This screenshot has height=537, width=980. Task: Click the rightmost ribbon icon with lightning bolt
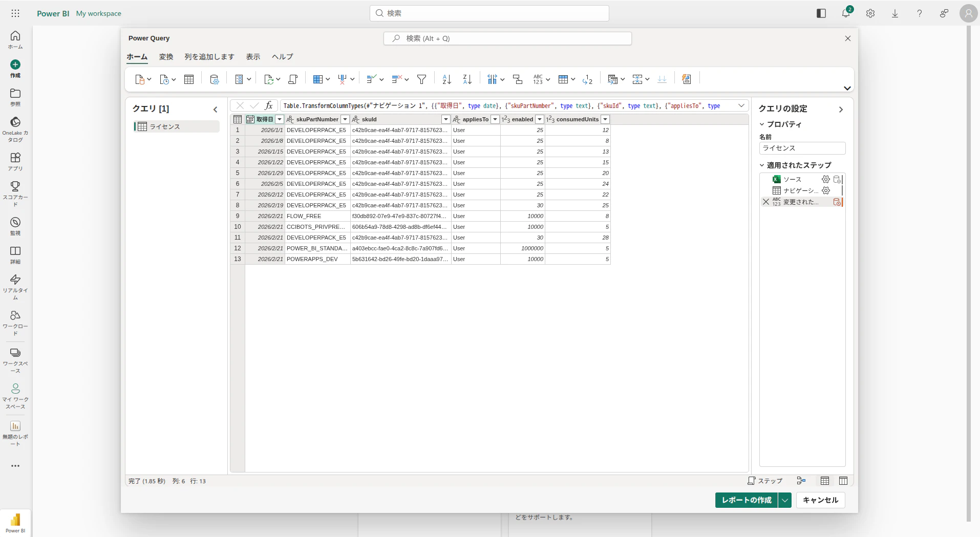pos(687,79)
